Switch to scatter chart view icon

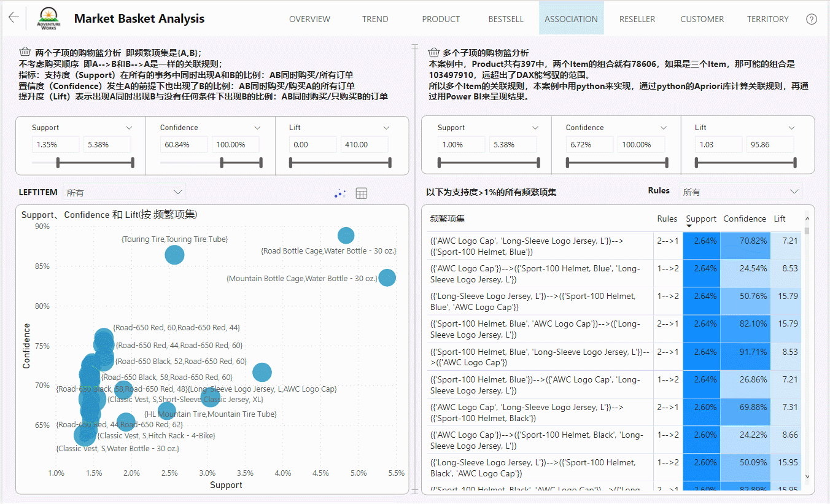[x=340, y=193]
